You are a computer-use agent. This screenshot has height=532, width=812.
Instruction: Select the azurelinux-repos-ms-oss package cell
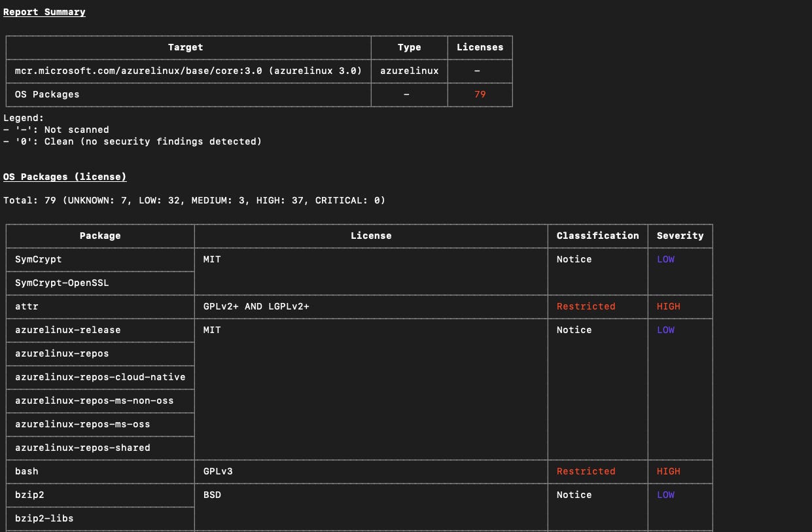(100, 424)
